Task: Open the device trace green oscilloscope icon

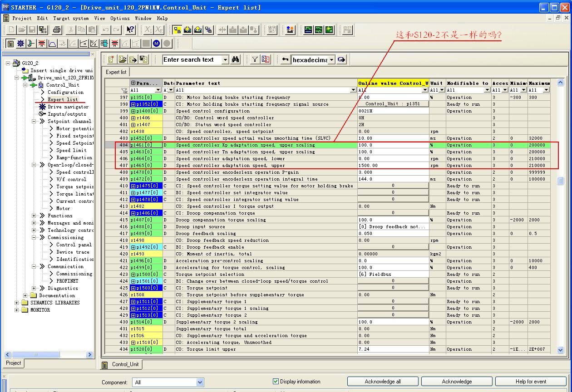Action: tap(308, 30)
